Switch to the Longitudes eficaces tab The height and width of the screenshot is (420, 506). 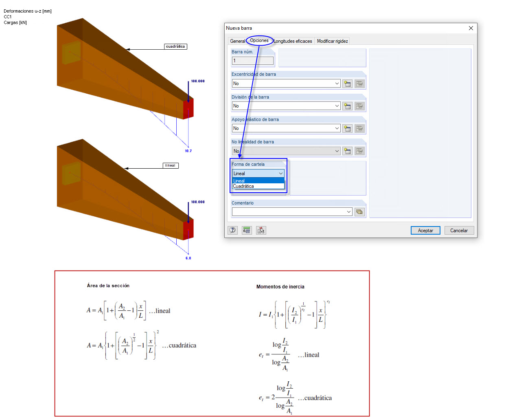click(x=293, y=41)
